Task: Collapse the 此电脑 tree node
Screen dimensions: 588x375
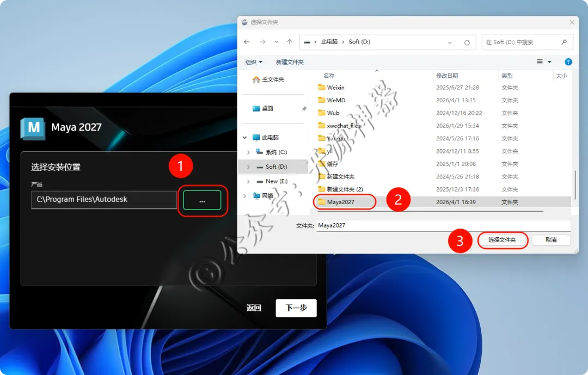Action: coord(245,138)
